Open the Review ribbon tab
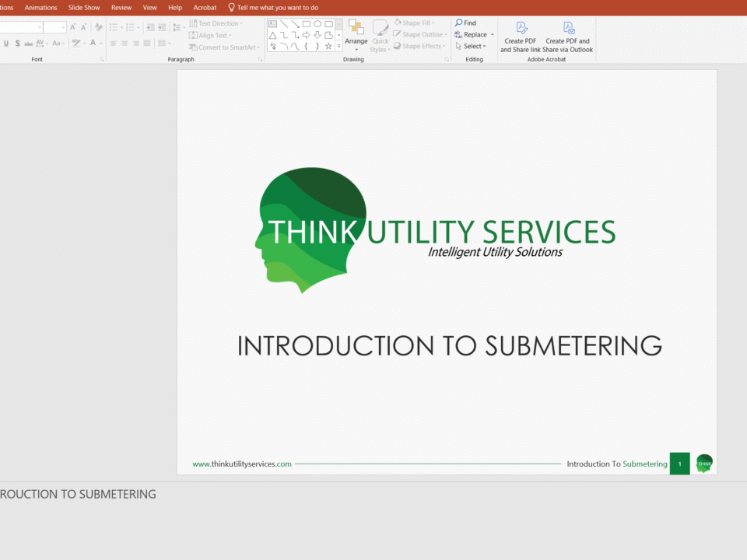This screenshot has width=747, height=560. click(x=121, y=7)
